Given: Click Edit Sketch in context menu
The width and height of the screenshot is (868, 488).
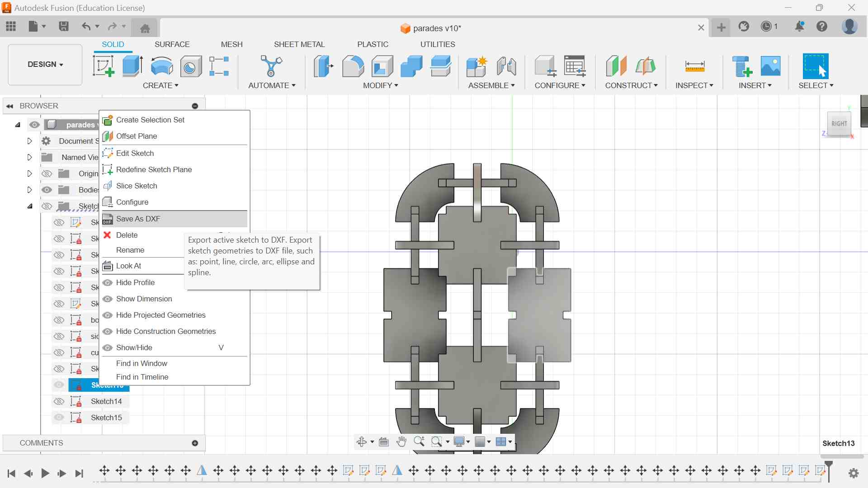Looking at the screenshot, I should click(x=135, y=153).
